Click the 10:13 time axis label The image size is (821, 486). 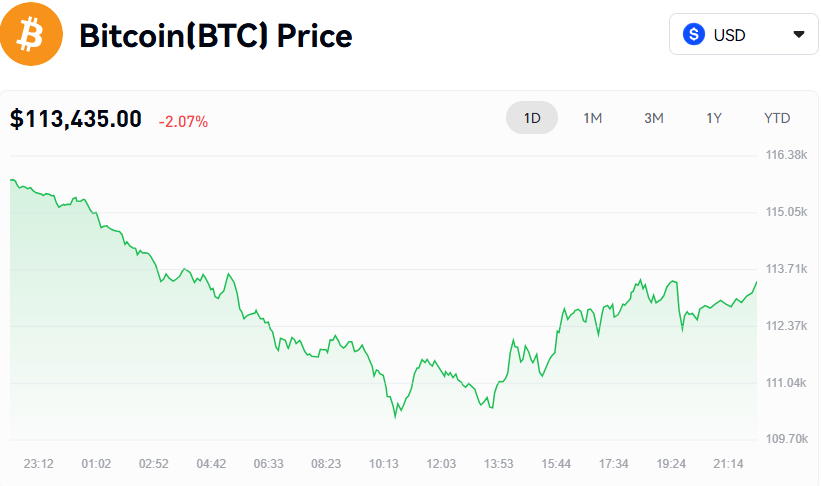pyautogui.click(x=384, y=463)
